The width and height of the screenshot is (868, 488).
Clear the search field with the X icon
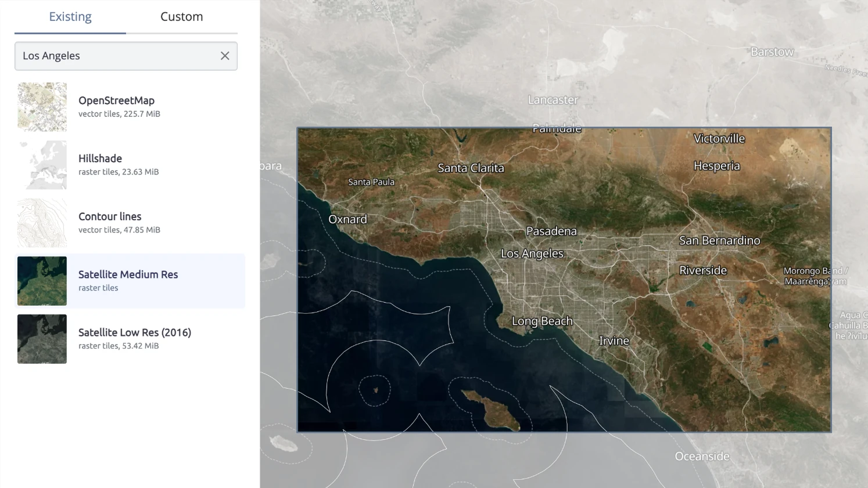(x=225, y=56)
